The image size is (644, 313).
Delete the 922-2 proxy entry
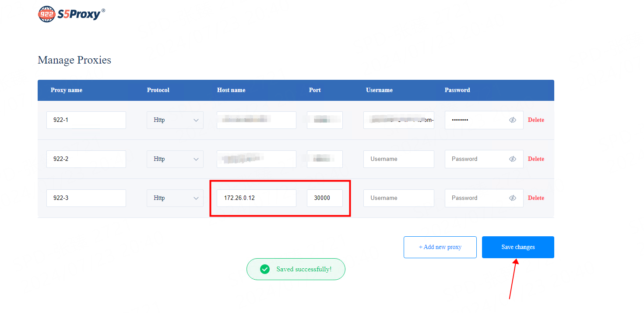(x=536, y=159)
